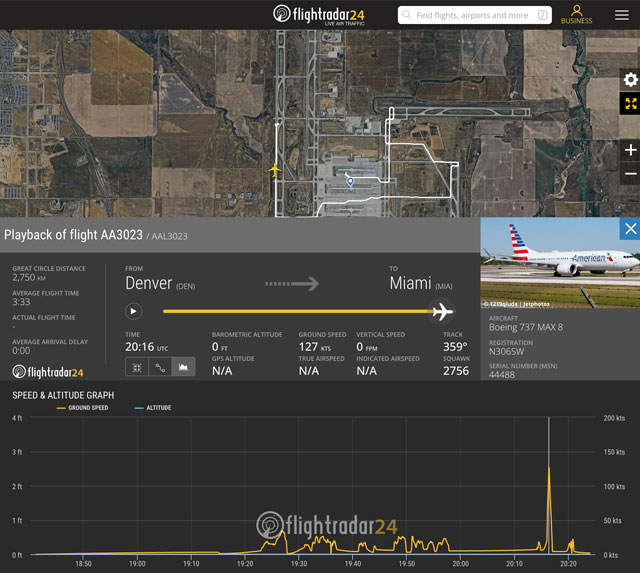
Task: Open map settings gear
Action: [630, 80]
